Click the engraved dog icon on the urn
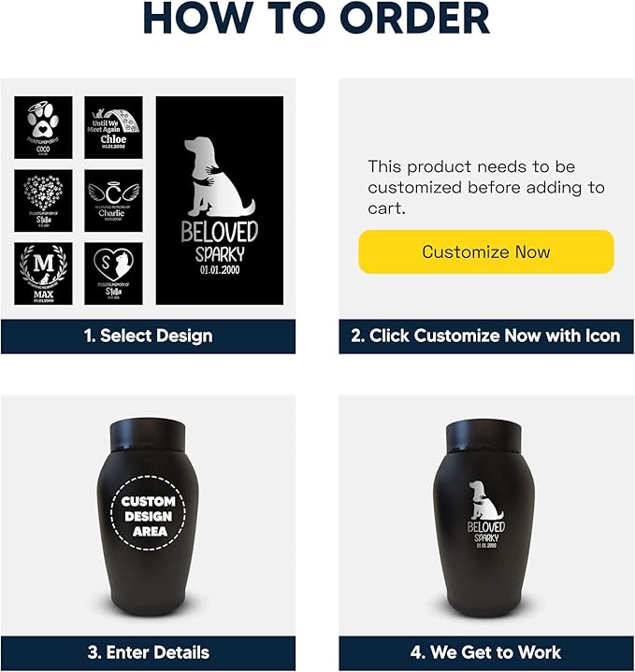Image resolution: width=635 pixels, height=672 pixels. (485, 500)
